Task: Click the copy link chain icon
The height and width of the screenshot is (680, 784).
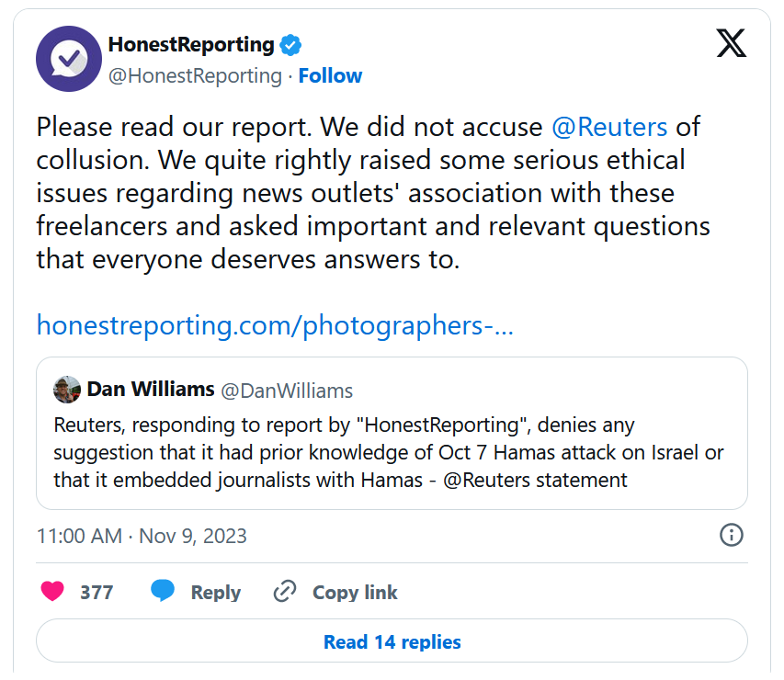Action: coord(285,592)
